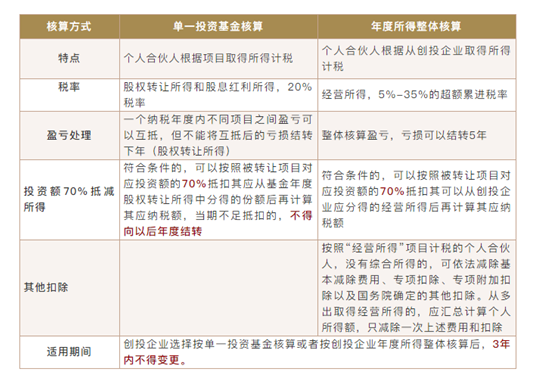Click the red text '向以后年度结转'
This screenshot has height=380, width=557.
pos(163,232)
